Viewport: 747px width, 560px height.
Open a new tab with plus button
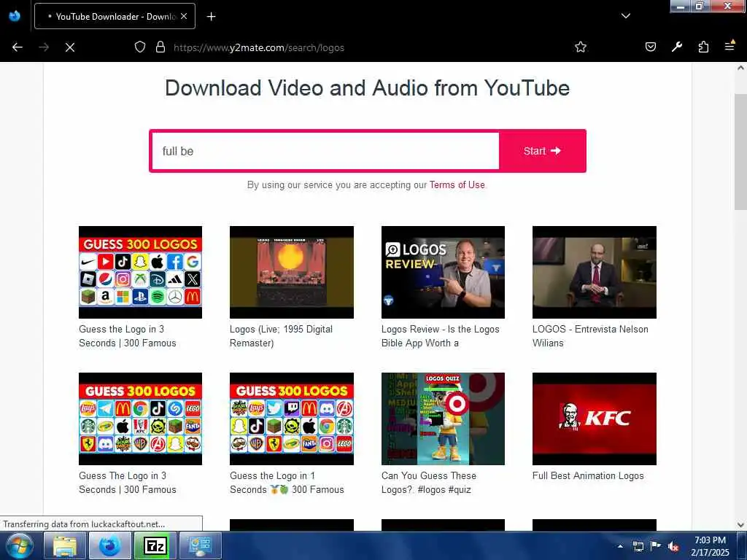point(211,17)
